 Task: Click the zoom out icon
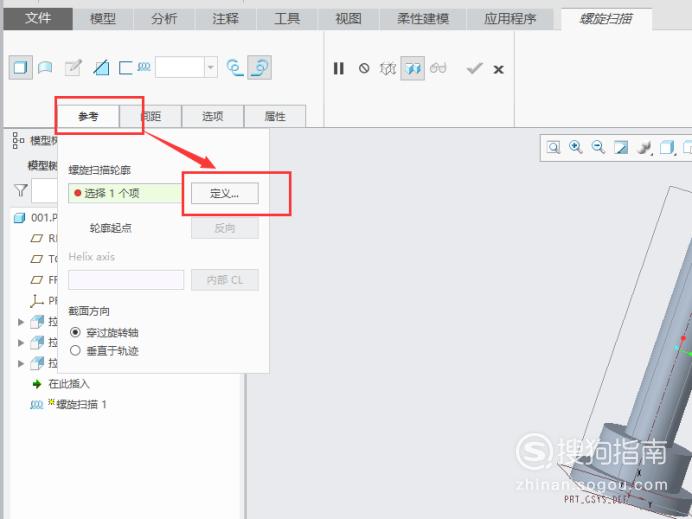598,147
